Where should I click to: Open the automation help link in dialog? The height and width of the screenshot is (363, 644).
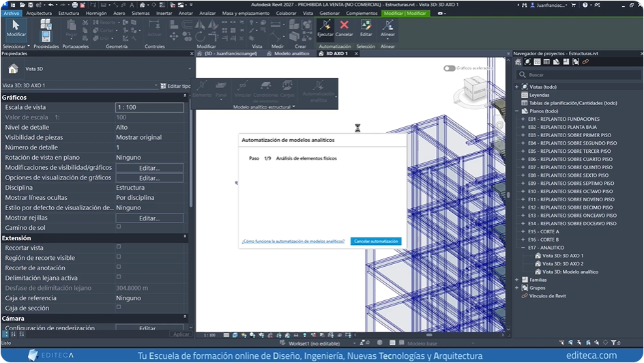(293, 242)
